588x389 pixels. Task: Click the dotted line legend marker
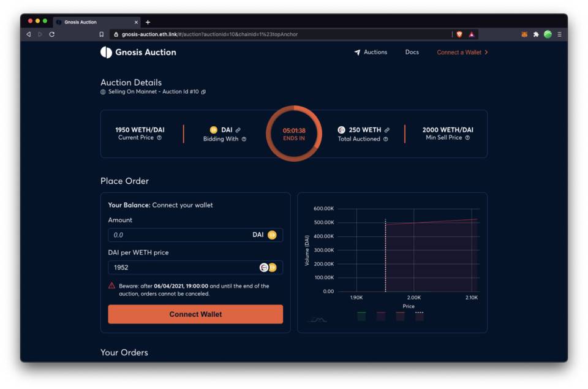coord(419,316)
